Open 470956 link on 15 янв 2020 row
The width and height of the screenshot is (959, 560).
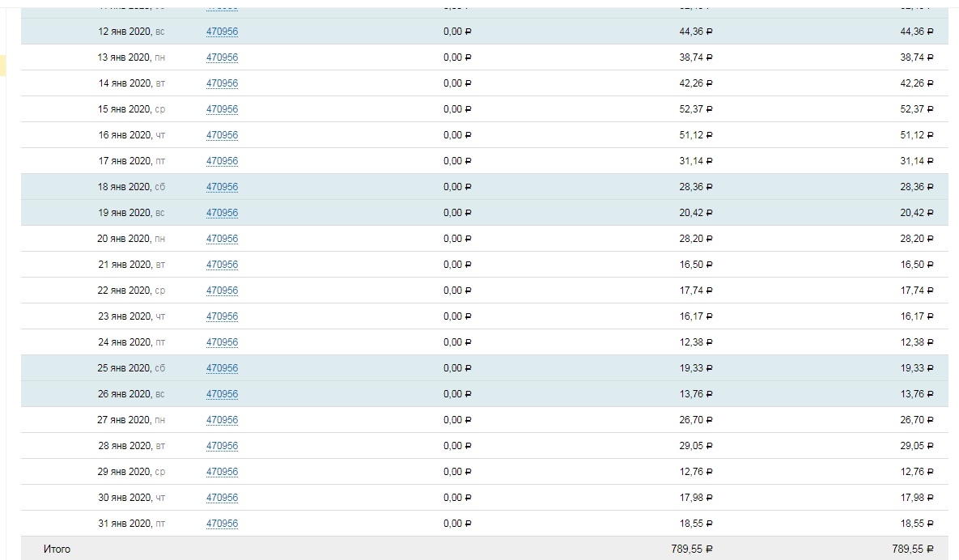[222, 109]
